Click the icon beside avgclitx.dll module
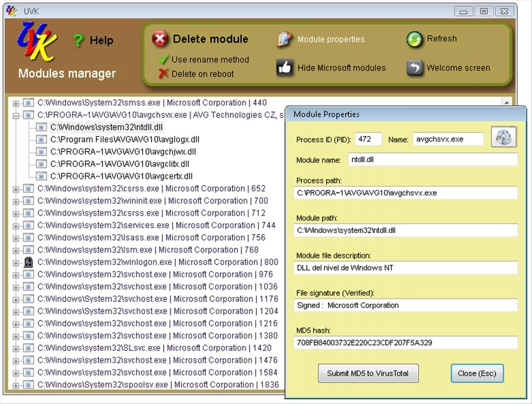The width and height of the screenshot is (532, 404). [x=42, y=164]
